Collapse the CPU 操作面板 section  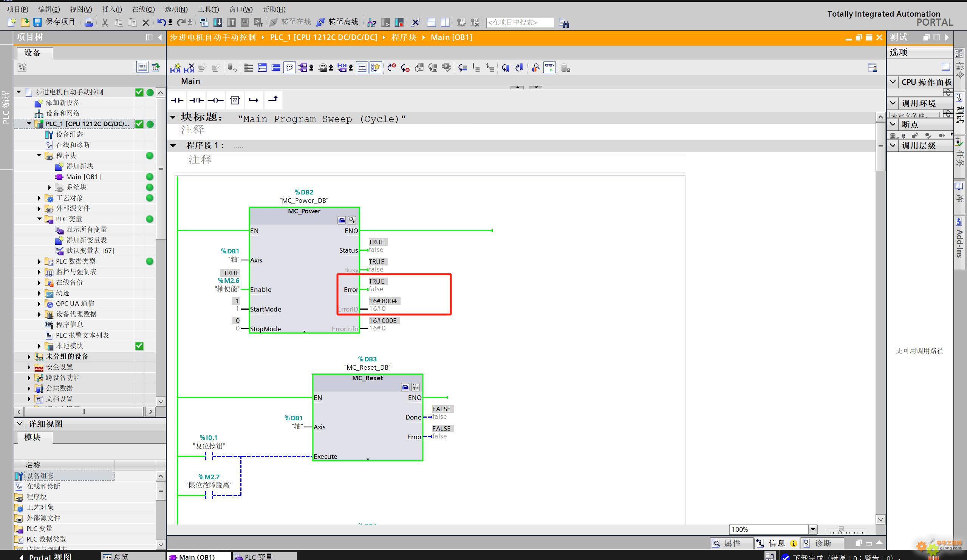893,82
